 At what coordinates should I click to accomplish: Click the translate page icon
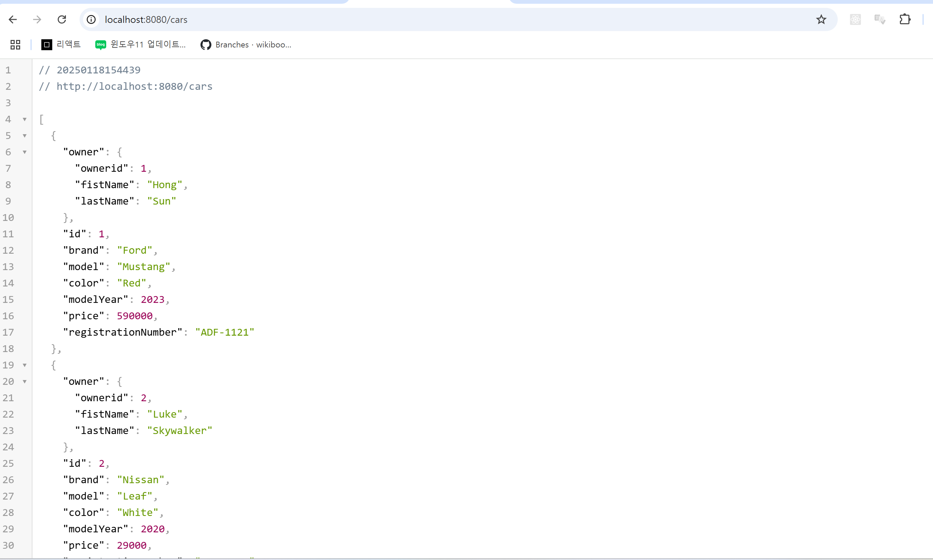pyautogui.click(x=879, y=19)
